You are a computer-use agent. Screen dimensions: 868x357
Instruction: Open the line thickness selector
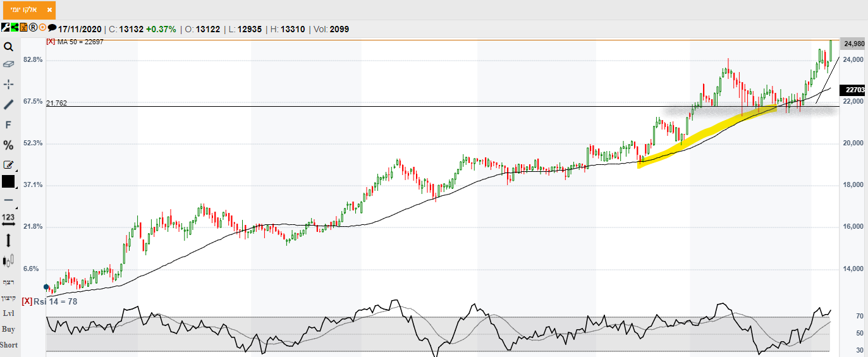[x=8, y=200]
